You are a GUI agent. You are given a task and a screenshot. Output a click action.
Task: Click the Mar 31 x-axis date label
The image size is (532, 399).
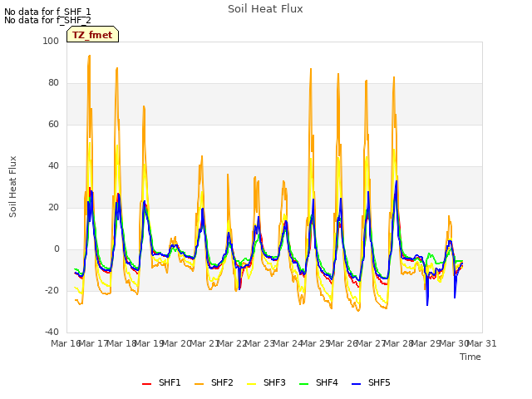[482, 343]
